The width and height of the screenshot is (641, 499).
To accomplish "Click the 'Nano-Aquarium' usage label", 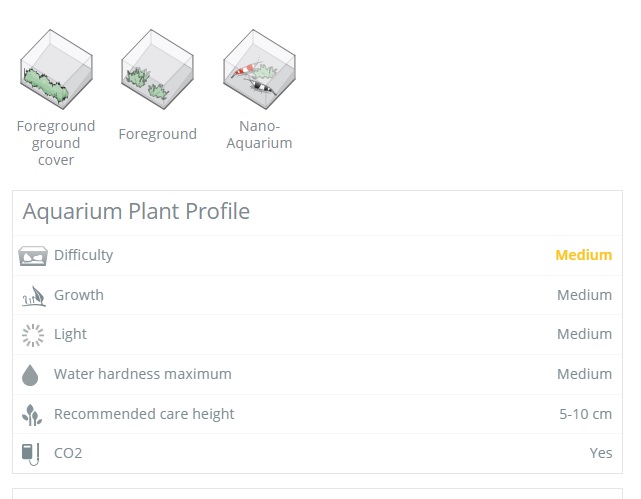I will 259,134.
